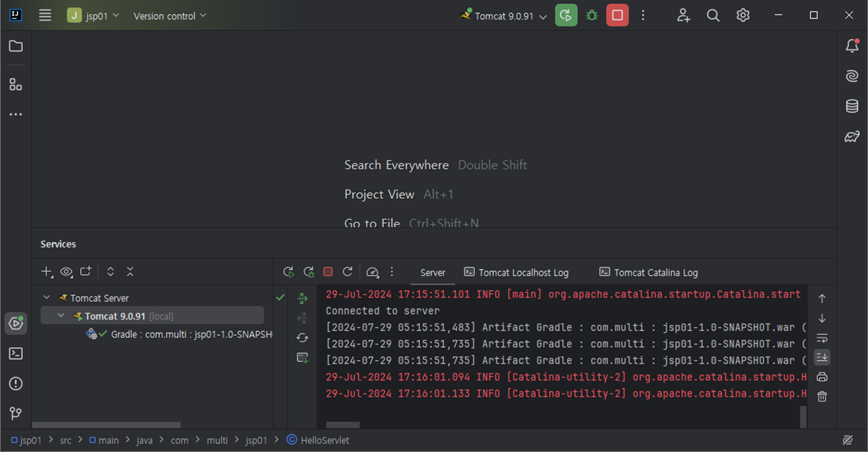Image resolution: width=868 pixels, height=452 pixels.
Task: Switch to the Server tab
Action: (433, 272)
